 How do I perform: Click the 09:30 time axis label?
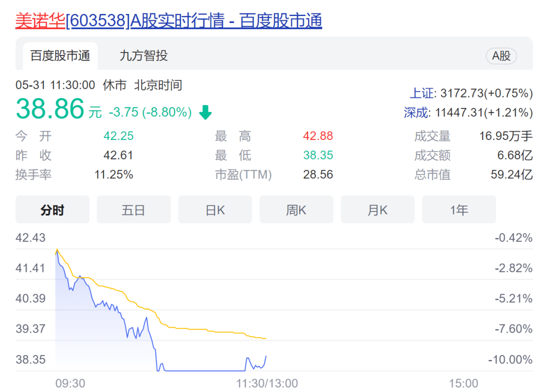pyautogui.click(x=70, y=383)
